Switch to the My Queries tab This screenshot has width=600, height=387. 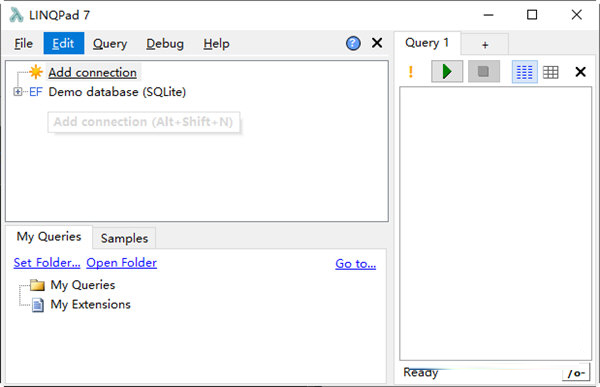tap(49, 237)
